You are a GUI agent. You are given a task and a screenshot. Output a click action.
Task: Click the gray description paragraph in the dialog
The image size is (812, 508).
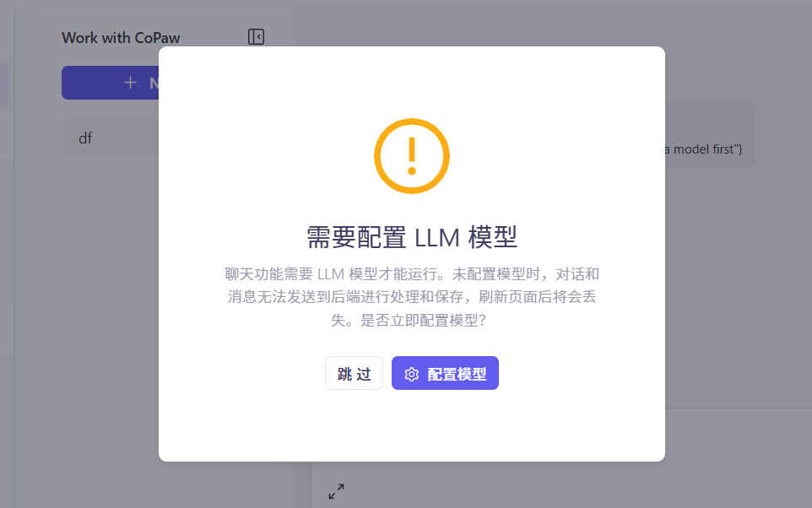click(412, 297)
